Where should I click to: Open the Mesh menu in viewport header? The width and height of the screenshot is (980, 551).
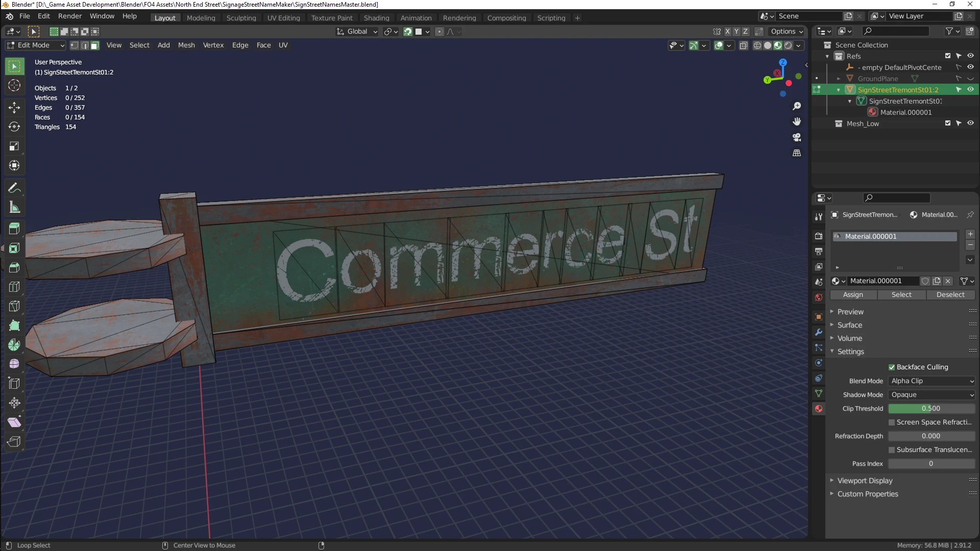[186, 45]
